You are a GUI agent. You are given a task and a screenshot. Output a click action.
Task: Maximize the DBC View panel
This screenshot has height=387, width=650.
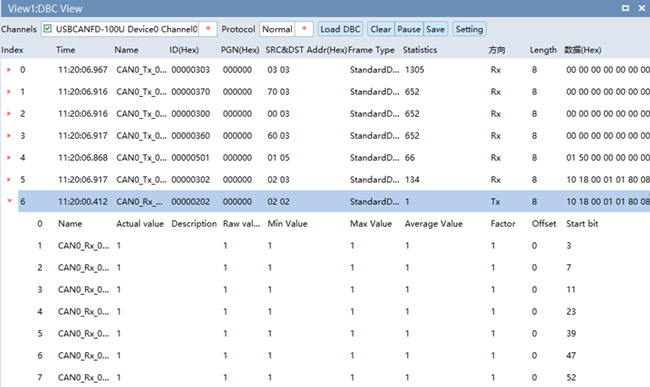(x=625, y=8)
